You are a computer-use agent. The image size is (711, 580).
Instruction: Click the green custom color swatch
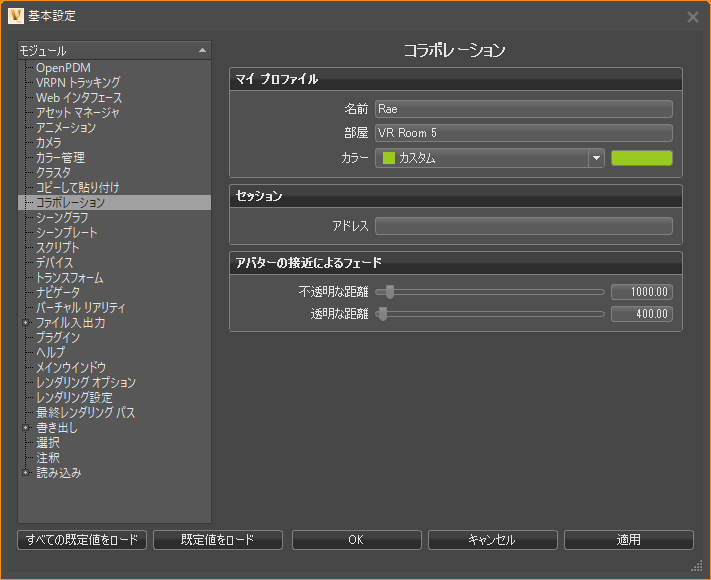coord(642,158)
